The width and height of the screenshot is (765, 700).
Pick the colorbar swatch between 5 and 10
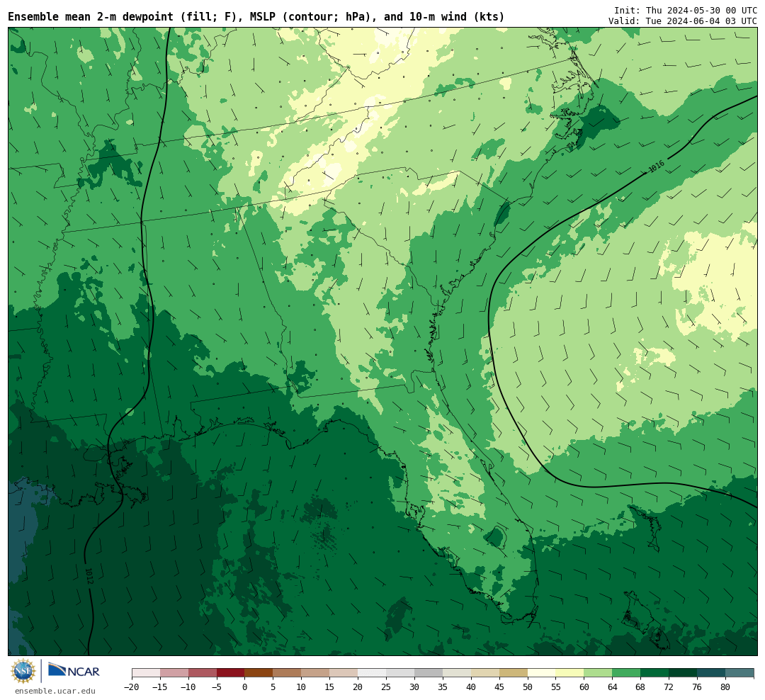288,673
